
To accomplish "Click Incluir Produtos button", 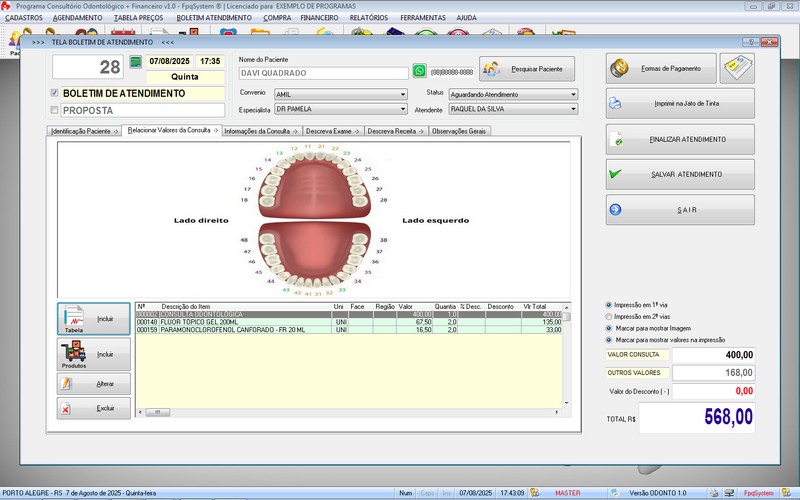I will coord(93,354).
